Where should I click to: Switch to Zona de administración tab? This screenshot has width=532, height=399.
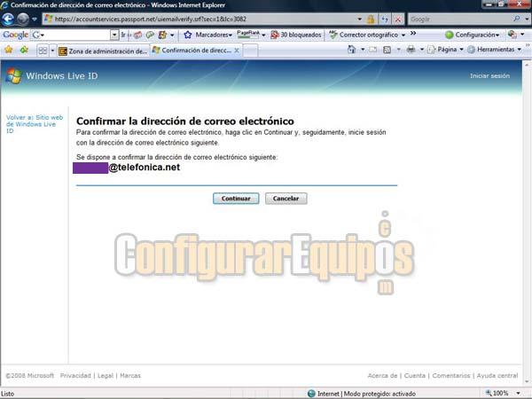103,51
